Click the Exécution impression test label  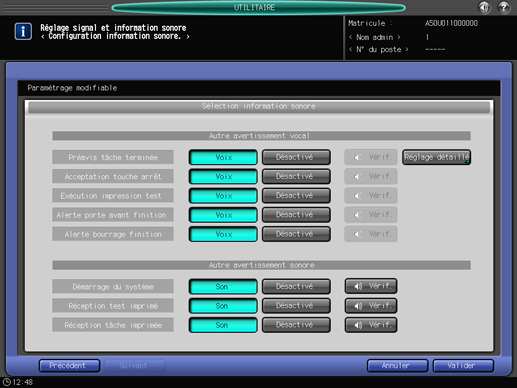pyautogui.click(x=113, y=196)
